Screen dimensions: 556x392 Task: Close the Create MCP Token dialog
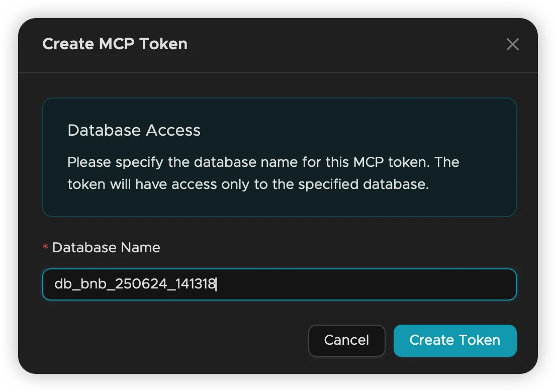(512, 44)
